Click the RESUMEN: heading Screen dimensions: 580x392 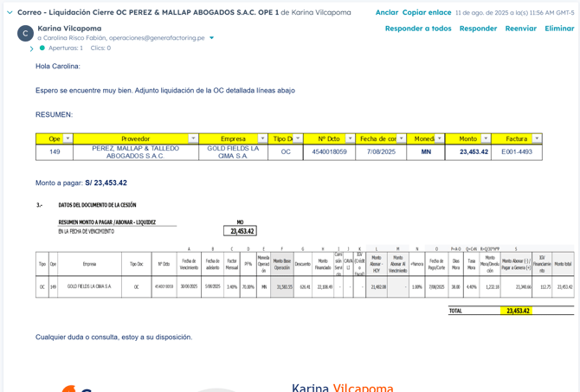[54, 114]
